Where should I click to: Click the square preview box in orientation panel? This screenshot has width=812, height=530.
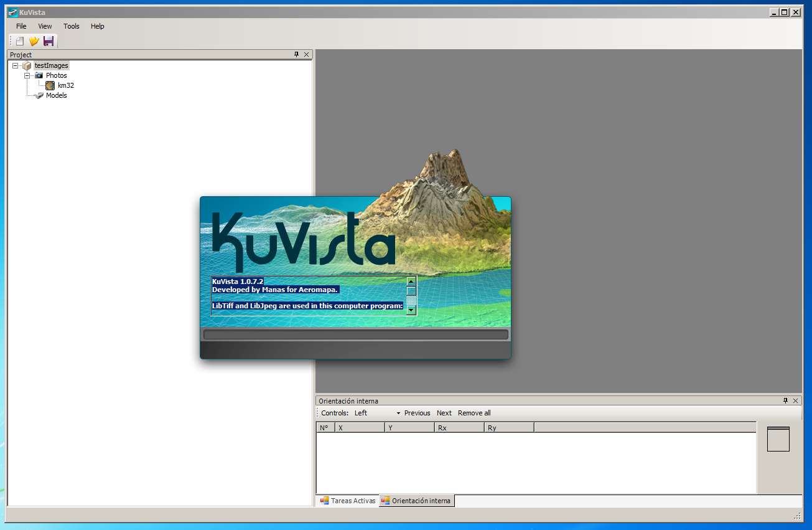[778, 439]
